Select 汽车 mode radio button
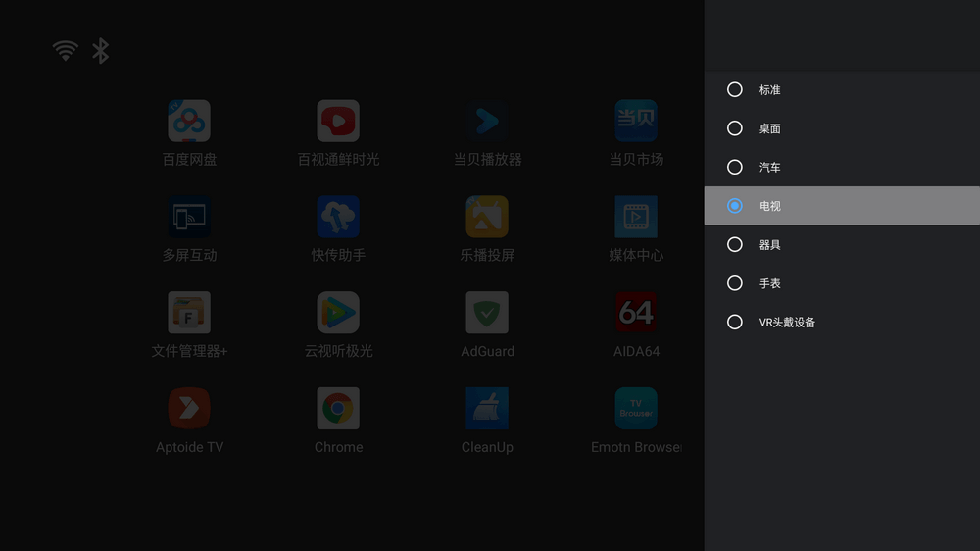Image resolution: width=980 pixels, height=551 pixels. tap(735, 168)
